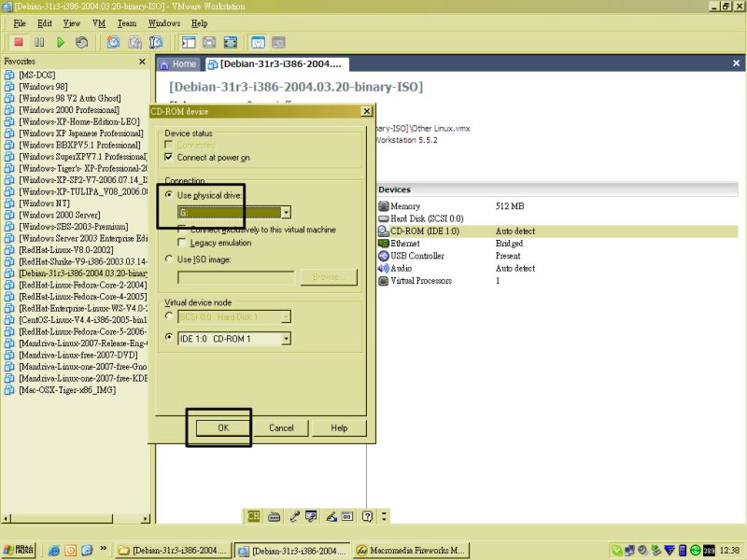Click the IME keyboard icon in language bar
The image size is (747, 560).
(x=274, y=516)
